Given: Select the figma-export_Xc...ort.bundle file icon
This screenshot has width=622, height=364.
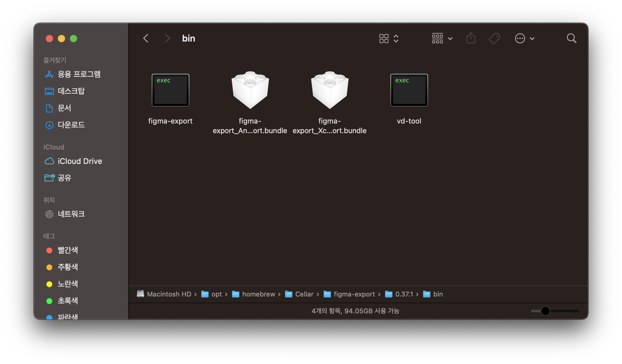Looking at the screenshot, I should click(x=329, y=90).
